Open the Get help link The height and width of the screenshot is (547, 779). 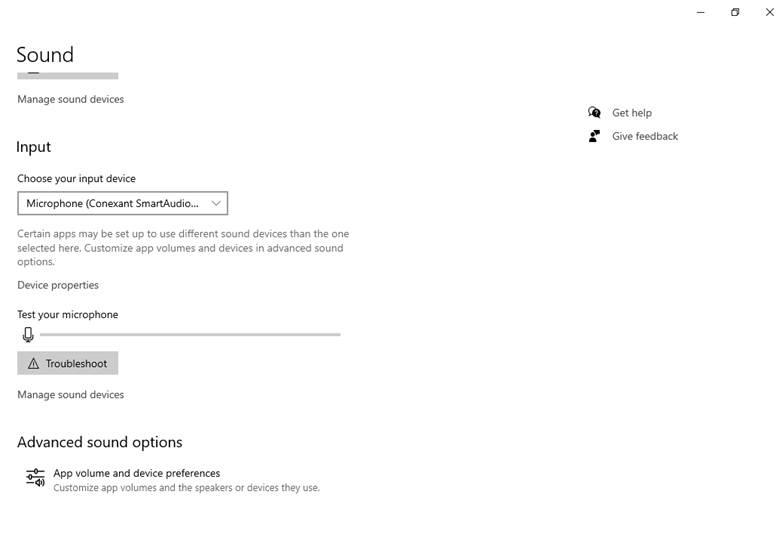(631, 113)
